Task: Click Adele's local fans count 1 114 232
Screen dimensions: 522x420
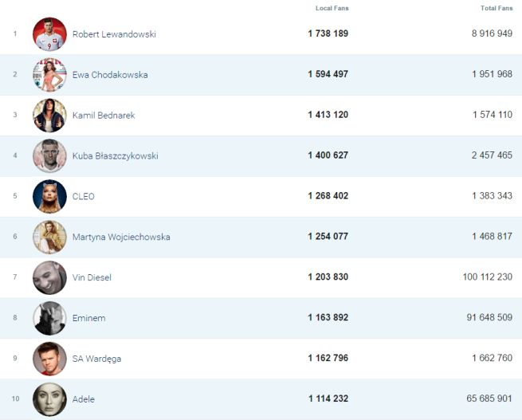Action: [x=328, y=399]
